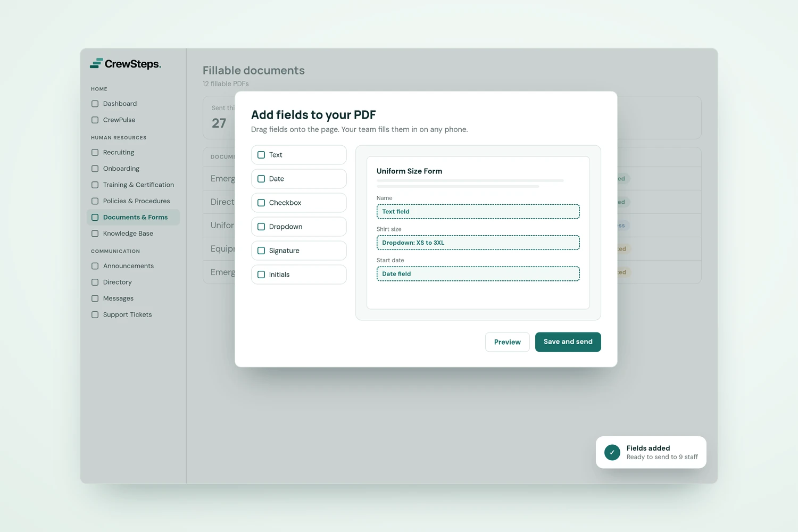Click Save and send

tap(568, 342)
